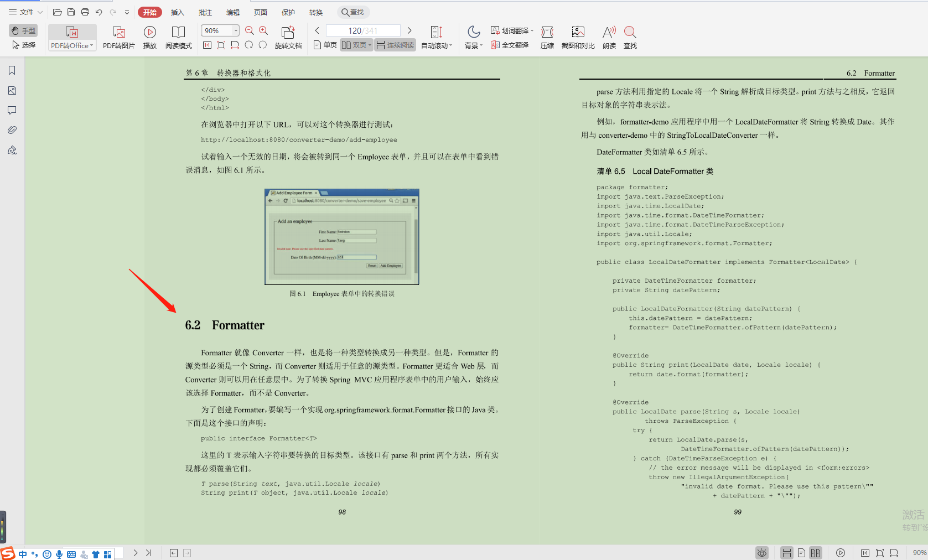The width and height of the screenshot is (928, 560).
Task: Select double page view in the status bar
Action: point(816,553)
